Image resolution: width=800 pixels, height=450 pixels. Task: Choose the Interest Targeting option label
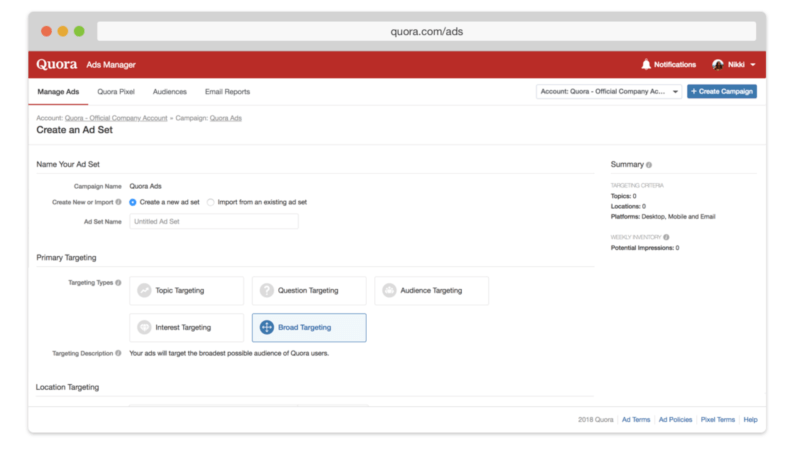(x=183, y=328)
